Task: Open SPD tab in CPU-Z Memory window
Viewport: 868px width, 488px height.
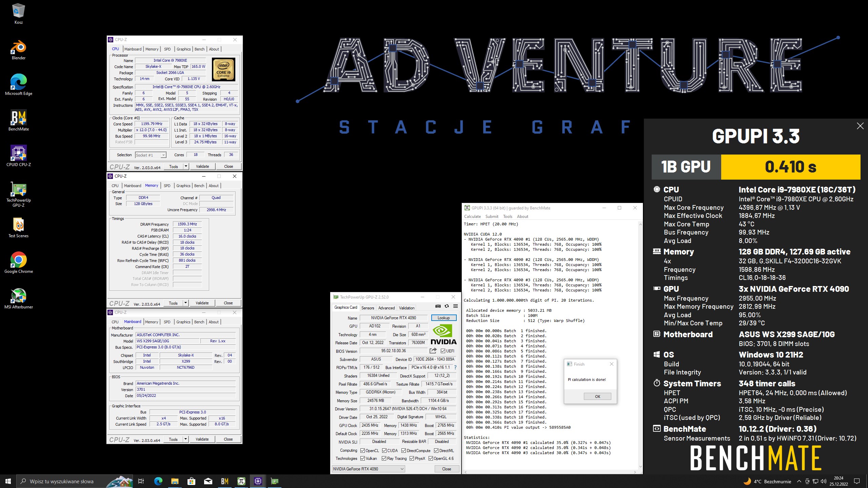Action: 167,186
